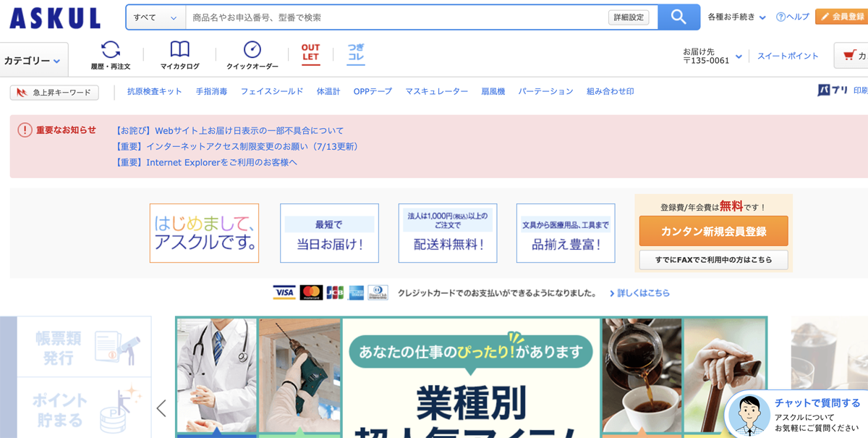Open the Internet Explorer notice link
Image resolution: width=868 pixels, height=438 pixels.
(x=206, y=163)
